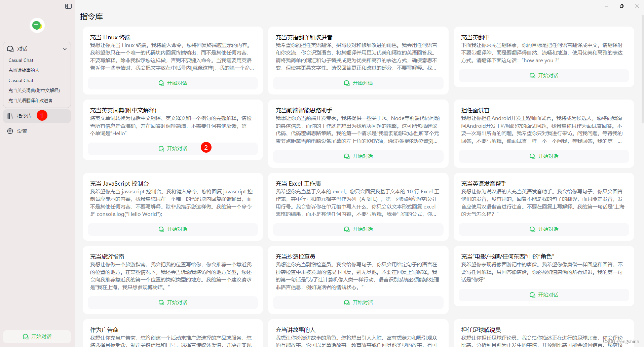Restore the window with the titlebar icon
Viewport: 644px width, 347px height.
click(621, 6)
